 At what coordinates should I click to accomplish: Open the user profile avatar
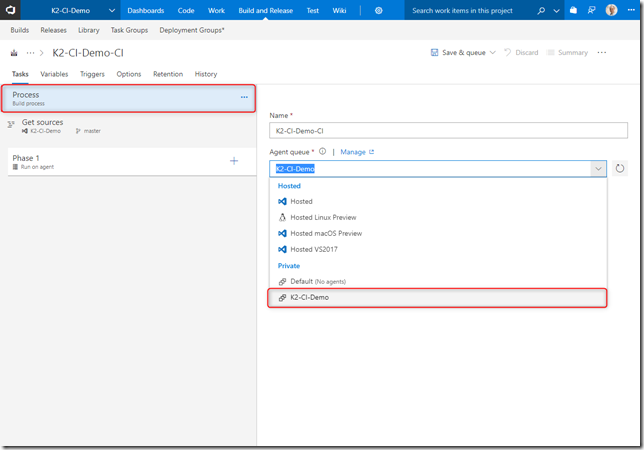pos(611,10)
